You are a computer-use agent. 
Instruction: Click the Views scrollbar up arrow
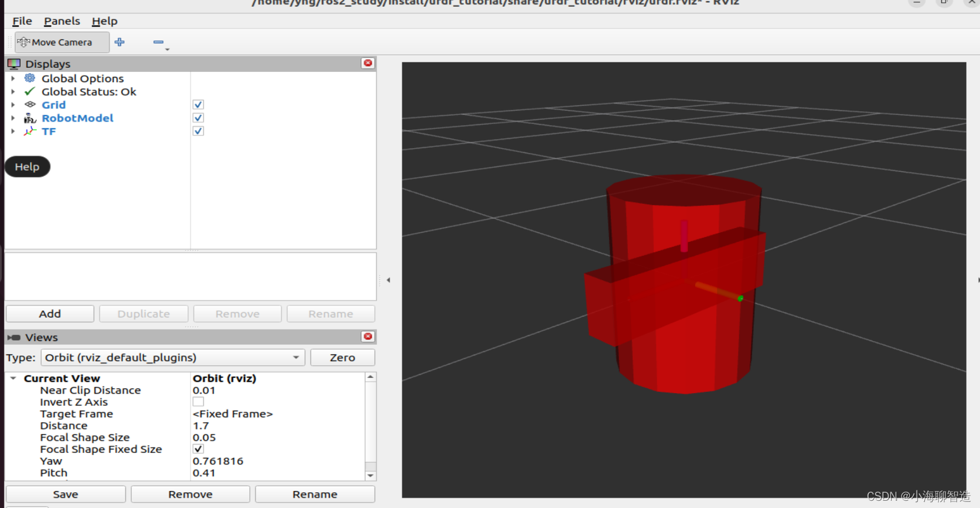pyautogui.click(x=371, y=377)
